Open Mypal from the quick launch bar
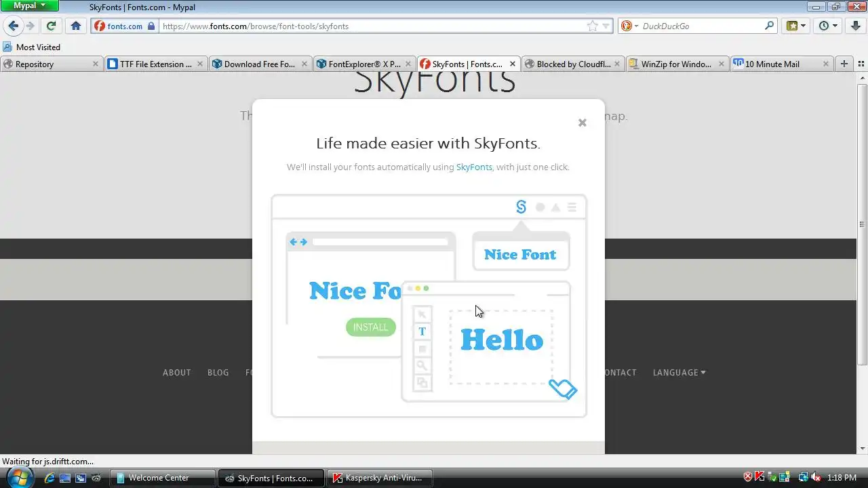Viewport: 868px width, 488px height. tap(96, 478)
